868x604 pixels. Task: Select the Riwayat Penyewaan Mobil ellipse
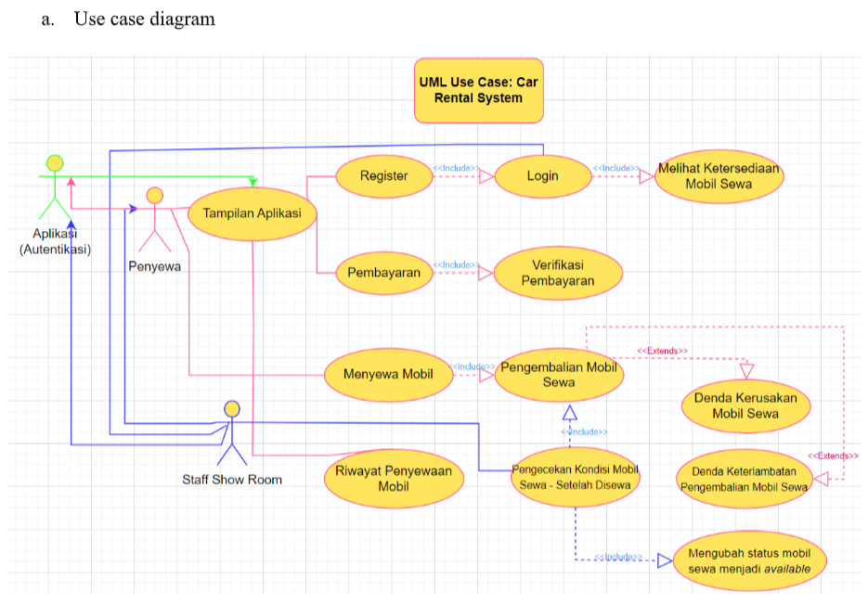[x=393, y=479]
